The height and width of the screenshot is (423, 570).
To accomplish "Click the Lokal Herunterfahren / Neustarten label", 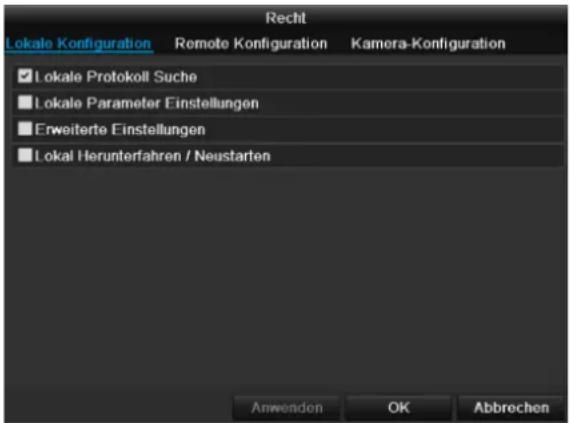I will click(x=153, y=156).
